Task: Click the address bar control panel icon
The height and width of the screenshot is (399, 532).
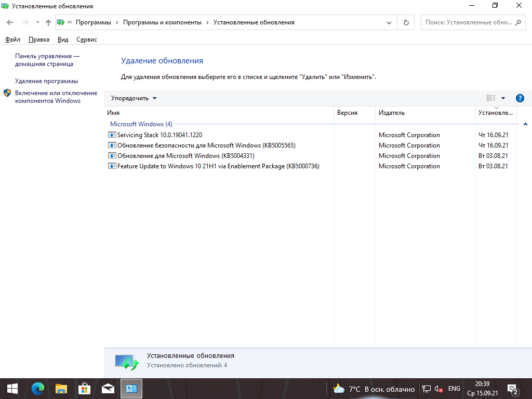Action: 61,22
